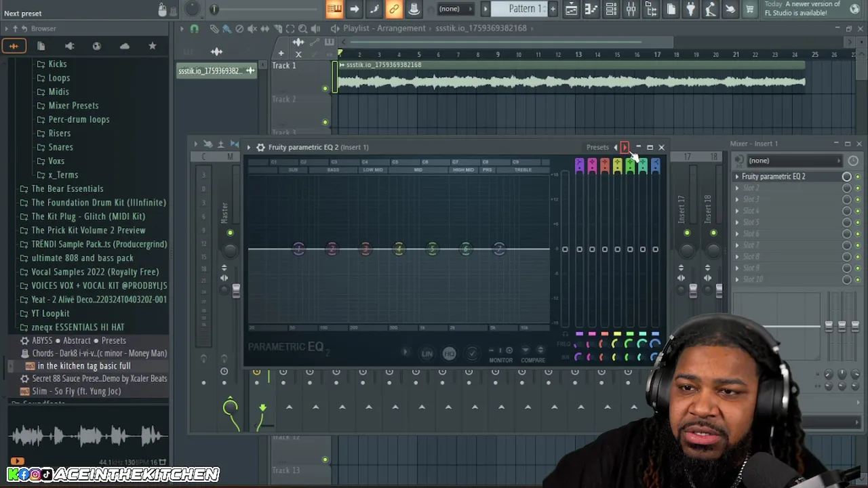Screen dimensions: 868x488
Task: Select the Zoom magnifier tool in Playlist toolbar
Action: pyautogui.click(x=303, y=28)
